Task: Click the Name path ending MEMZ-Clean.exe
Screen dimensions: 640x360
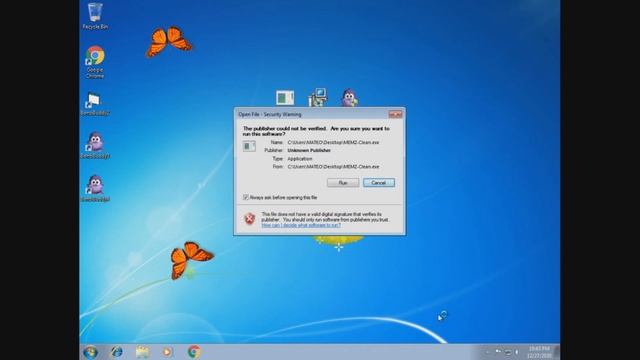Action: [x=333, y=142]
